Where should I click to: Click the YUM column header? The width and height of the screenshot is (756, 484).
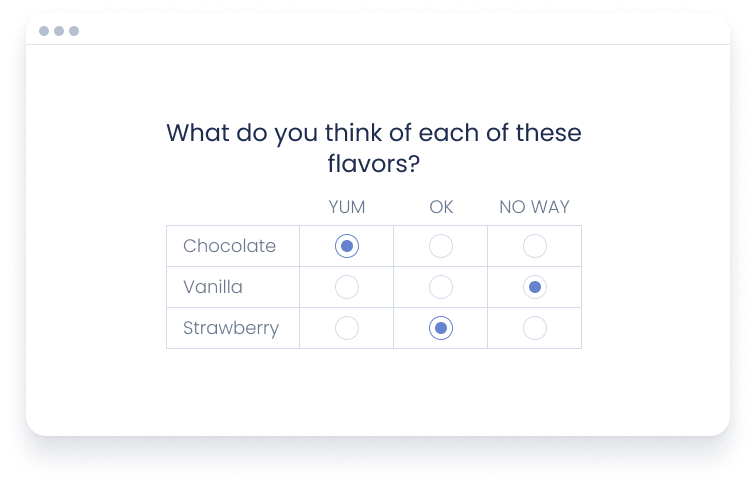point(347,207)
